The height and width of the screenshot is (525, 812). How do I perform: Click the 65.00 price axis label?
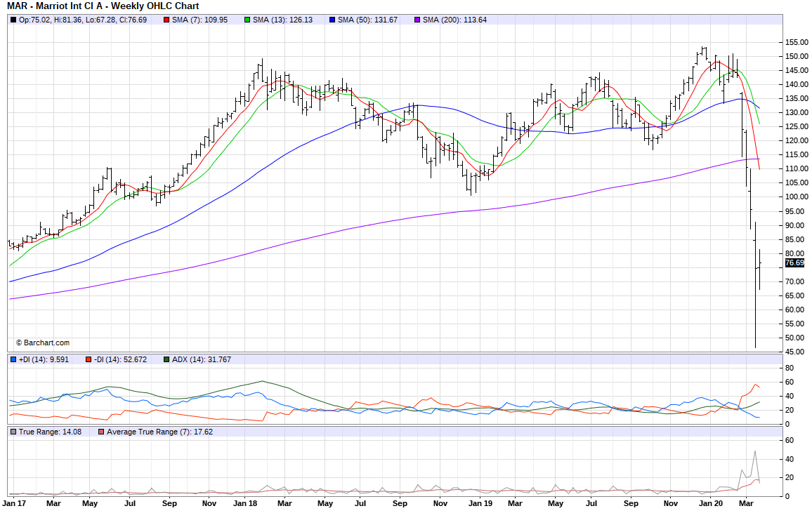(795, 296)
